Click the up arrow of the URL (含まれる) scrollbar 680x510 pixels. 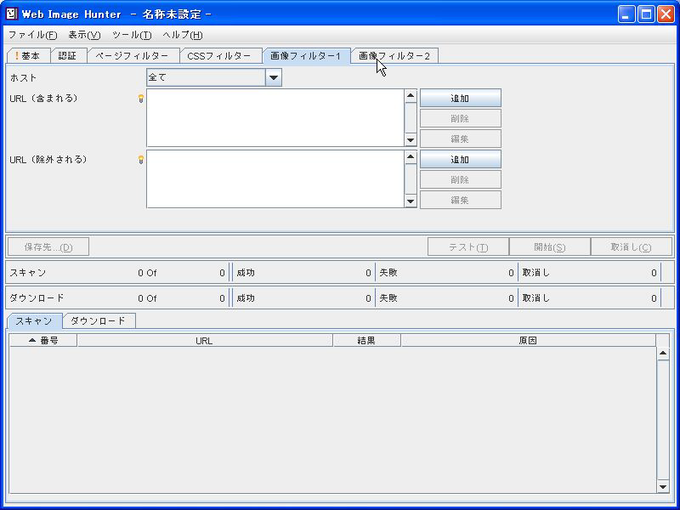[x=410, y=95]
